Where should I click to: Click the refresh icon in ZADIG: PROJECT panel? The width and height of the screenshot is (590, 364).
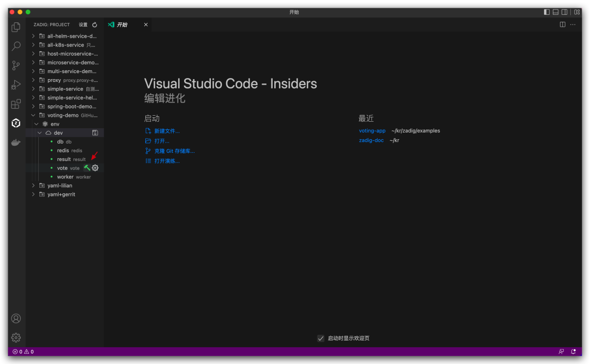[x=96, y=24]
